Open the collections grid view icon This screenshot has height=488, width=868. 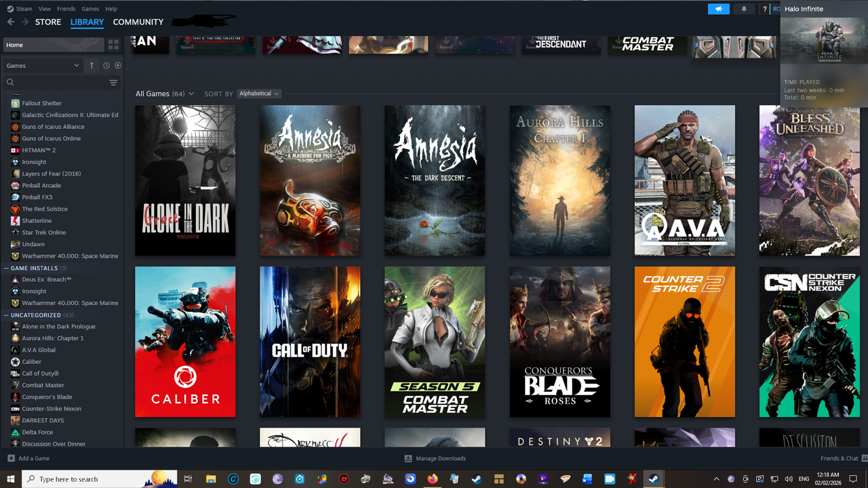coord(113,45)
